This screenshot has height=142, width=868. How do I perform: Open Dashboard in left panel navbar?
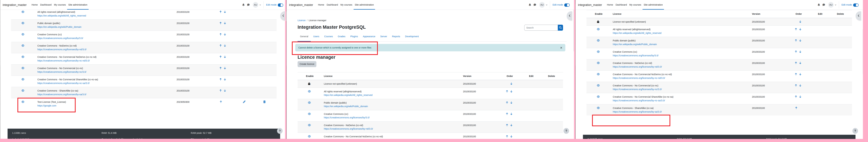[46, 5]
